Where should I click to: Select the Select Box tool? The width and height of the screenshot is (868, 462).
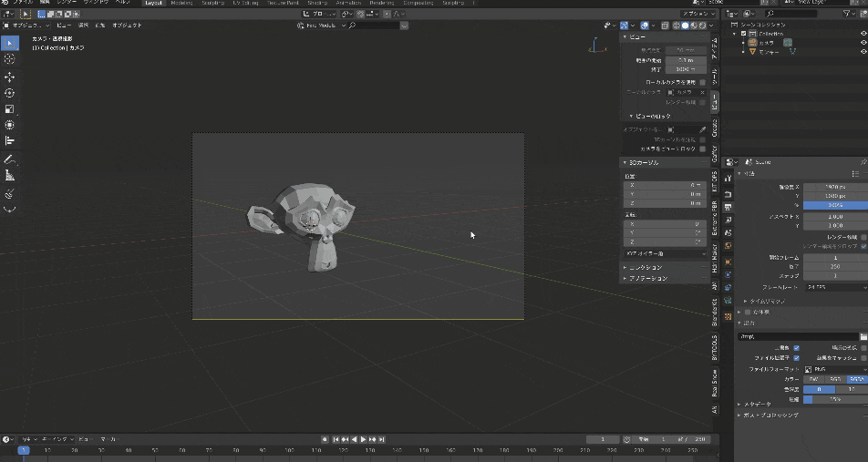(10, 43)
